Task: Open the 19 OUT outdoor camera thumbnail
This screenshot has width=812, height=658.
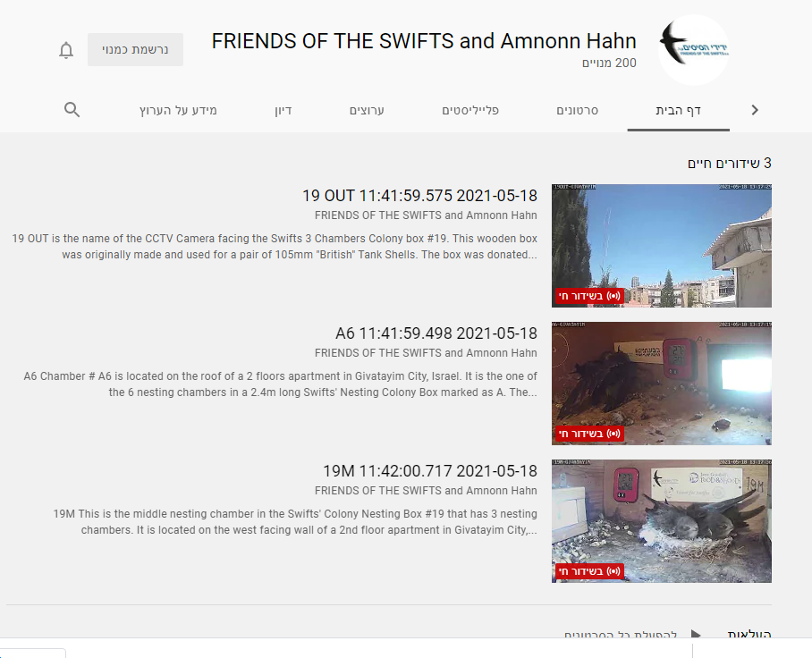Action: tap(661, 246)
